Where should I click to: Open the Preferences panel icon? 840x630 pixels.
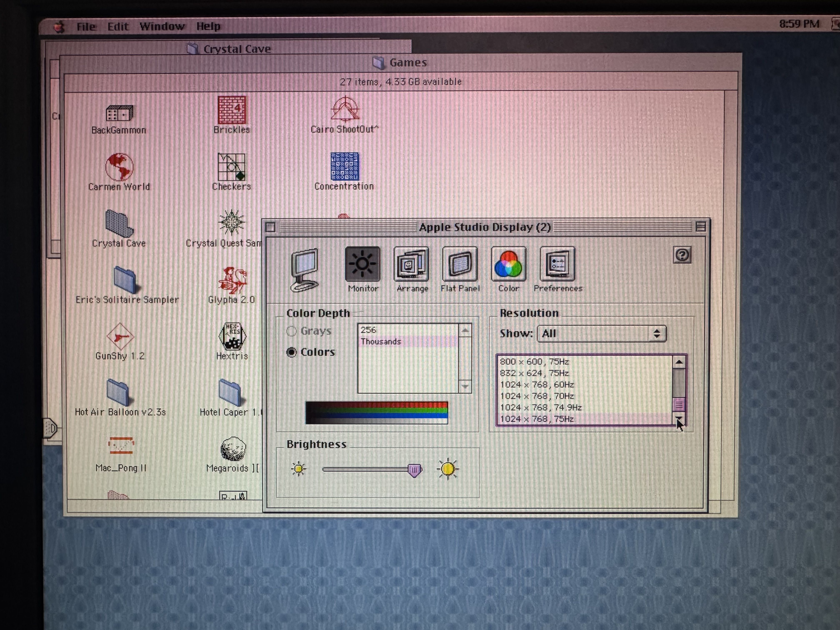point(557,264)
